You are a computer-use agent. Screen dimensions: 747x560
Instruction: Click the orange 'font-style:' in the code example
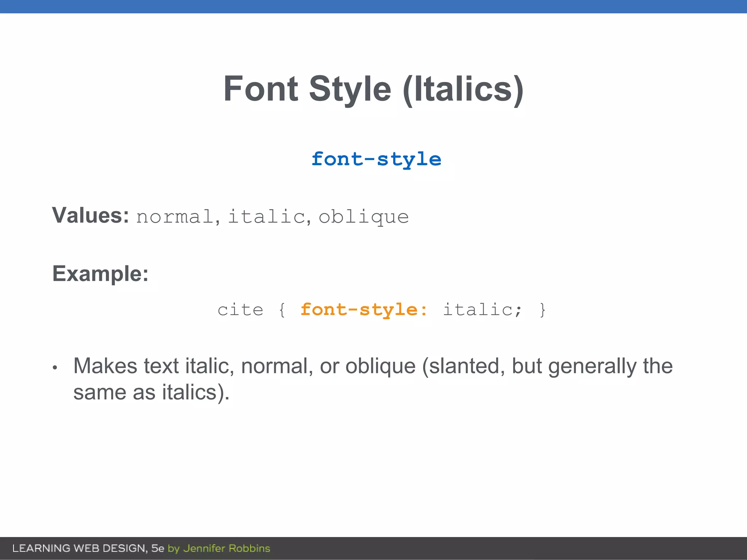(x=364, y=310)
